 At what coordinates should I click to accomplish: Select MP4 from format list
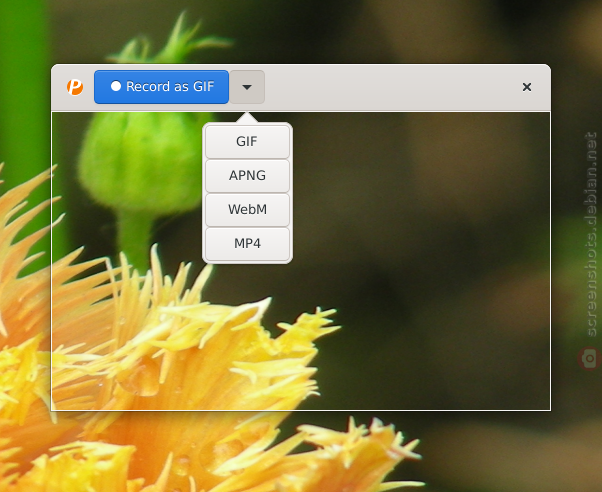coord(247,244)
